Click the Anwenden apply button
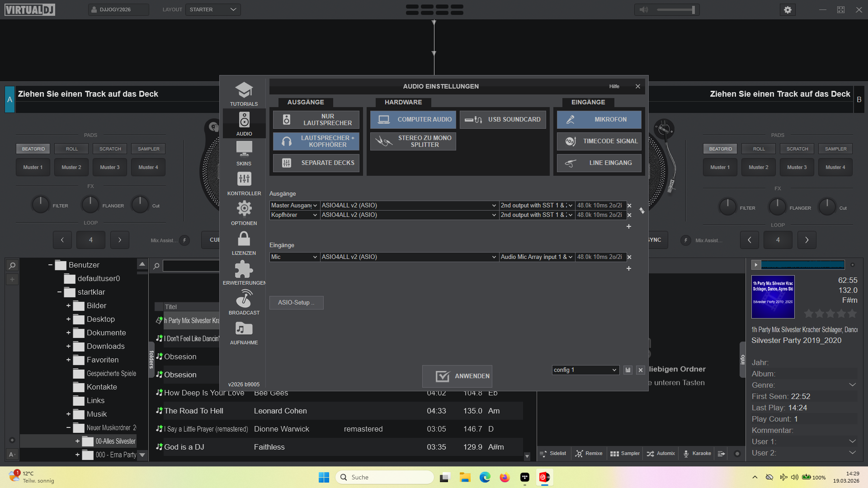Viewport: 868px width, 488px height. coord(457,376)
